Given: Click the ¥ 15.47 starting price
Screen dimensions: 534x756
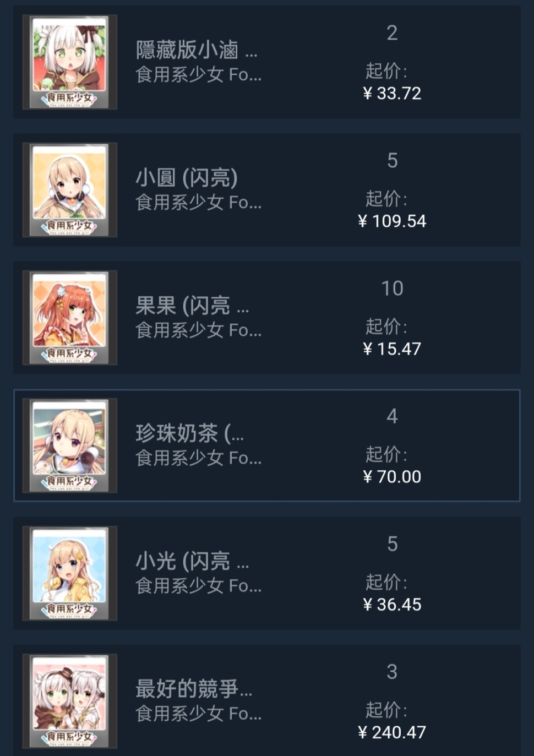Looking at the screenshot, I should [392, 349].
